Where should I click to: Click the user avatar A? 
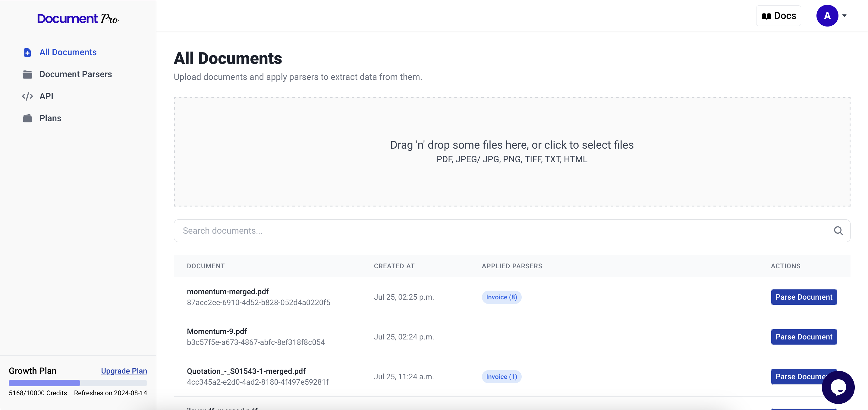tap(827, 15)
